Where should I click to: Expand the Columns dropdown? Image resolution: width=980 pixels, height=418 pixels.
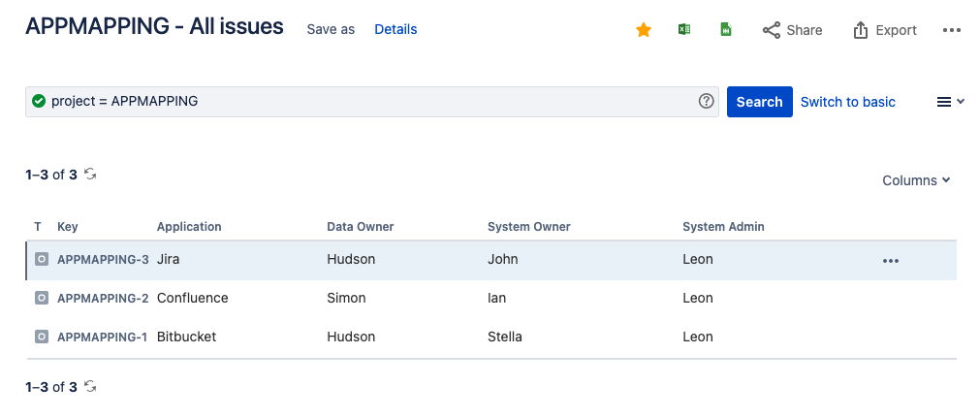[916, 180]
